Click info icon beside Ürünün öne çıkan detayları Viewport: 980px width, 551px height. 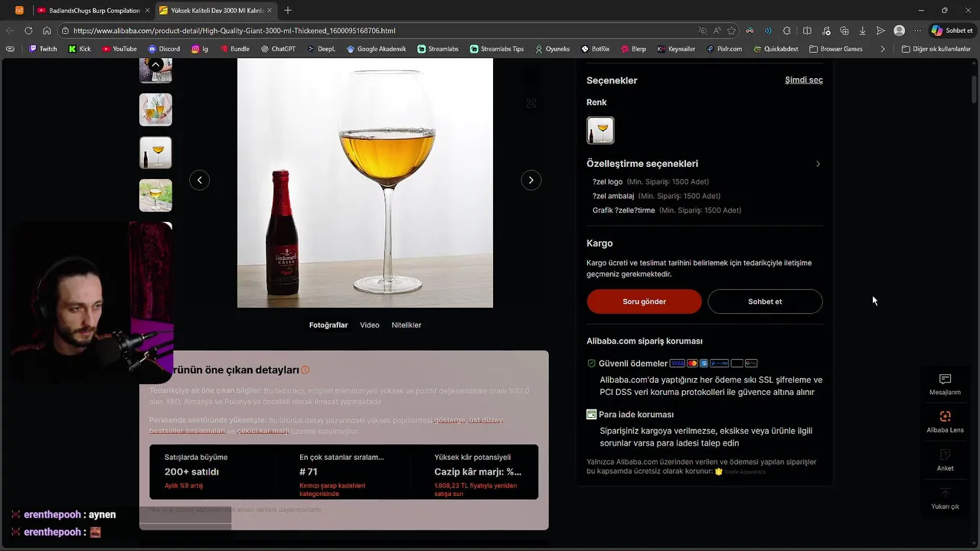point(305,370)
